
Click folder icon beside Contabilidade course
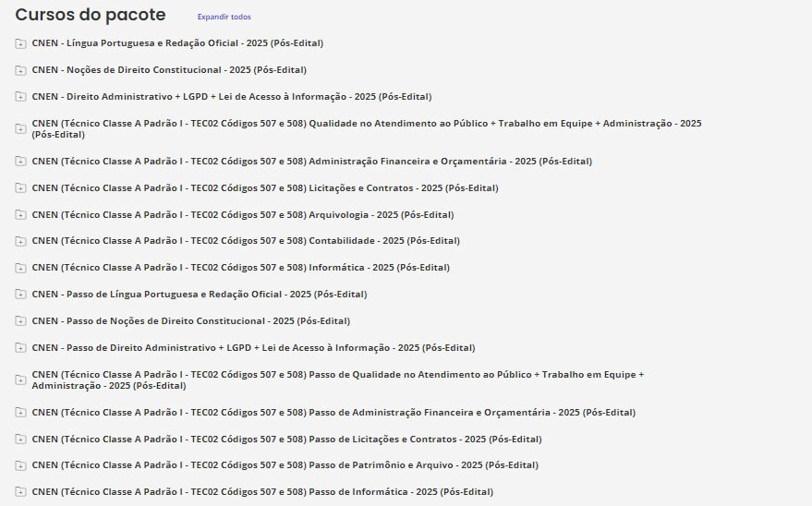[21, 242]
